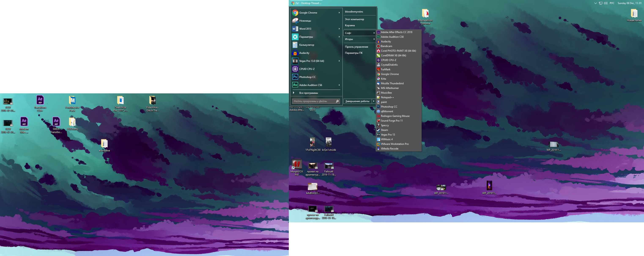Expand Параметры submenu arrow
Viewport: 644px width, 256px height.
click(339, 37)
